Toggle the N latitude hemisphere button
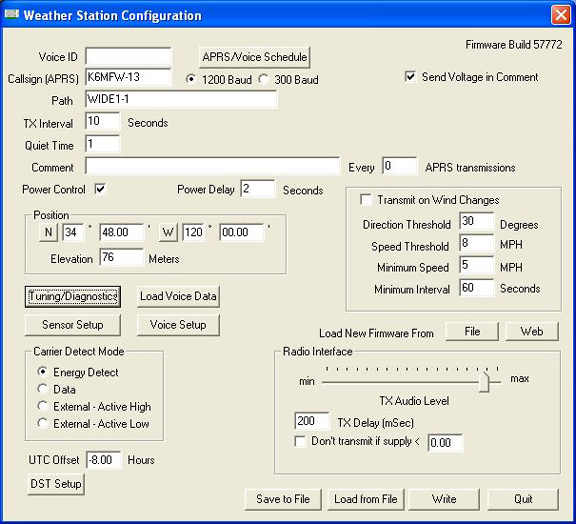This screenshot has width=576, height=524. pyautogui.click(x=48, y=232)
